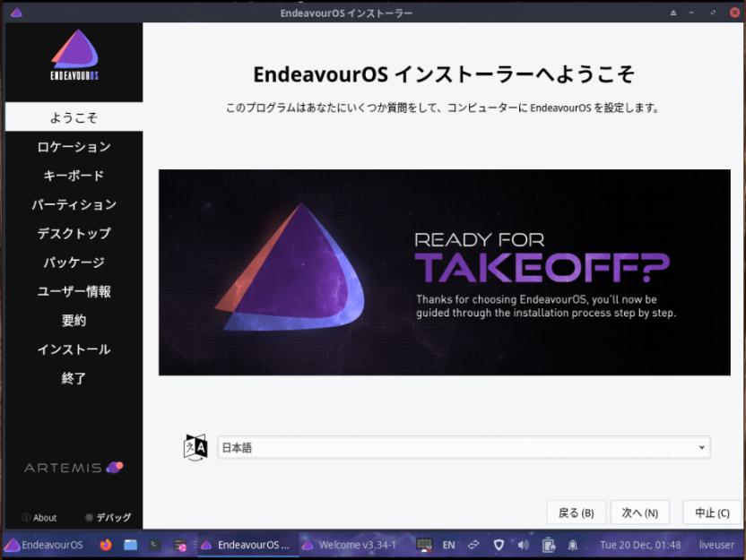Select the 終了 step in the sidebar
This screenshot has height=560, width=746.
click(x=74, y=378)
